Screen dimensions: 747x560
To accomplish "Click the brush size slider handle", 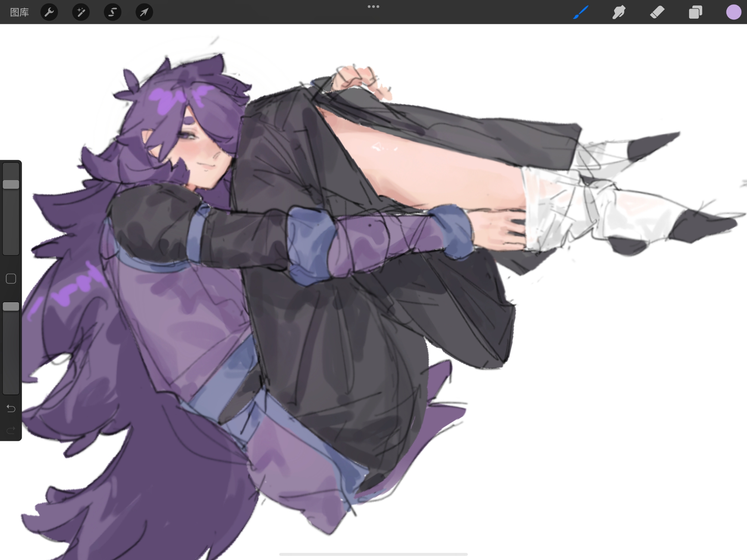I will (x=11, y=184).
